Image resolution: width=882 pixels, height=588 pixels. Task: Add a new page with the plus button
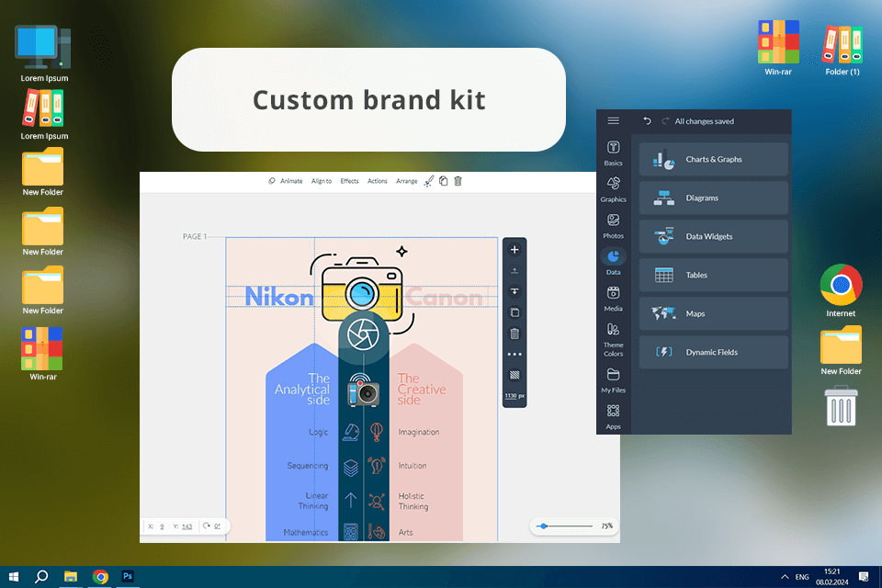pos(514,250)
